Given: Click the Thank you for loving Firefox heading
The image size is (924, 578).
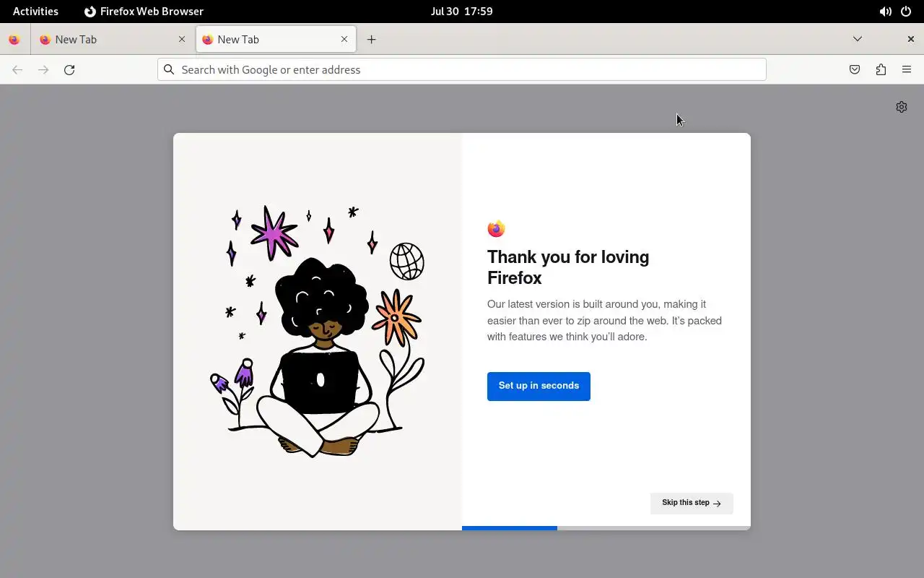Looking at the screenshot, I should tap(568, 267).
